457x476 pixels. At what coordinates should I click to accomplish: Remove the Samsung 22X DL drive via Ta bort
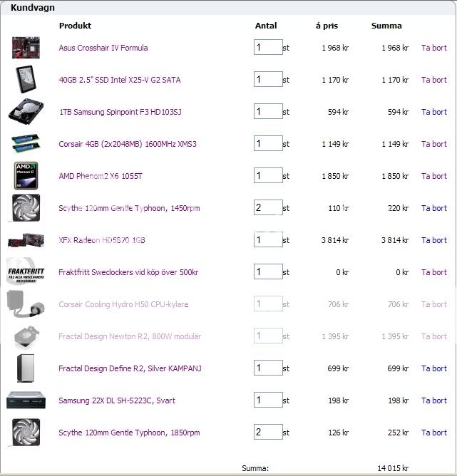(433, 400)
